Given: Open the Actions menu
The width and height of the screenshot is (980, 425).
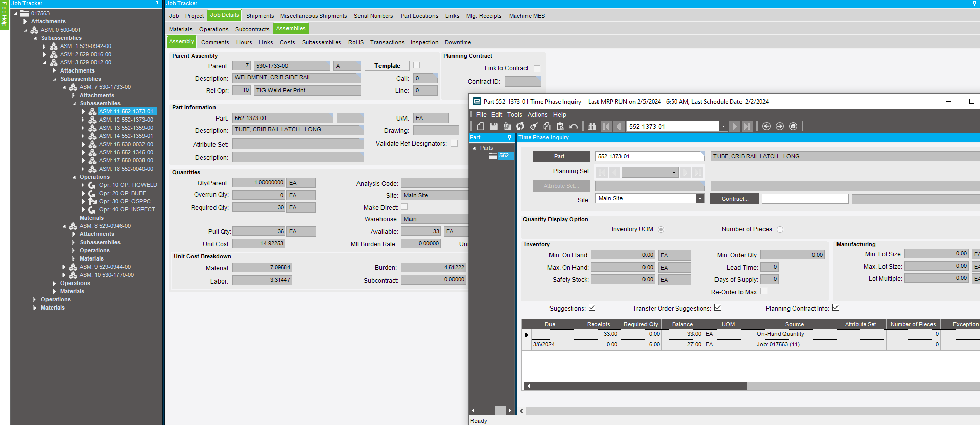Looking at the screenshot, I should (x=537, y=115).
